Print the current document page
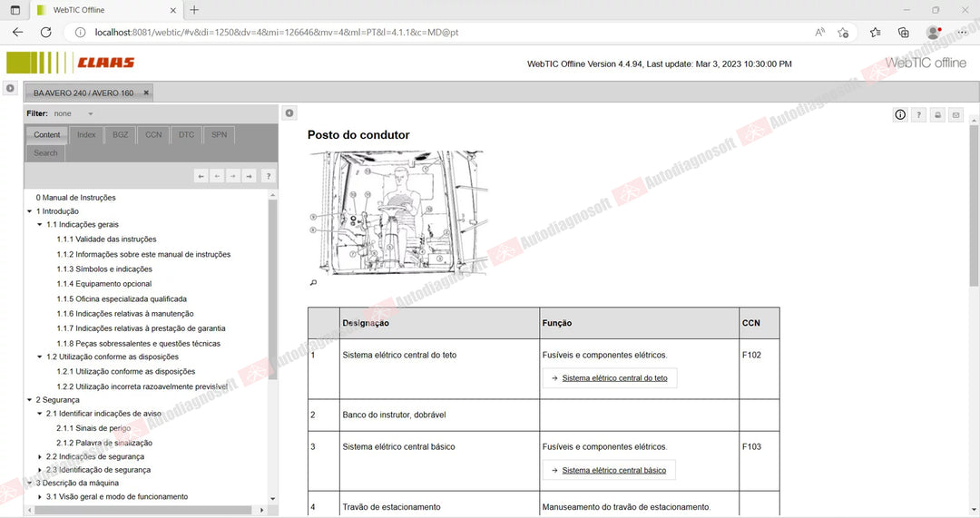This screenshot has width=980, height=518. (937, 114)
